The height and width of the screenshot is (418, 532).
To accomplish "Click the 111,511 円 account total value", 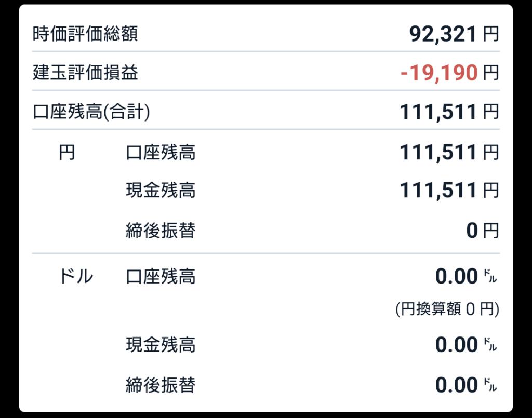I will pos(449,112).
